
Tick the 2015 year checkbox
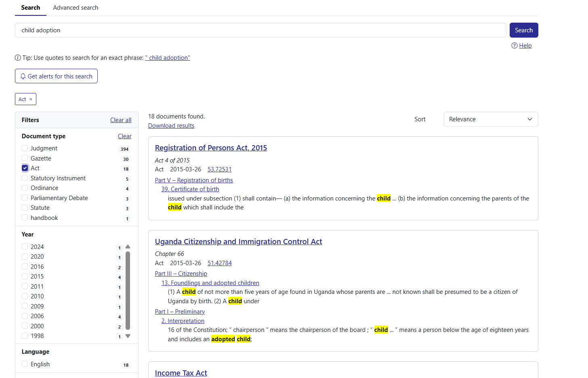click(25, 277)
